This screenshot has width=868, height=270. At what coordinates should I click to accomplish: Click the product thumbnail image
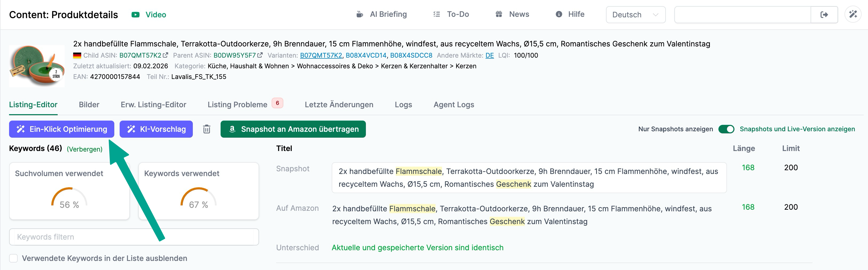pos(37,66)
